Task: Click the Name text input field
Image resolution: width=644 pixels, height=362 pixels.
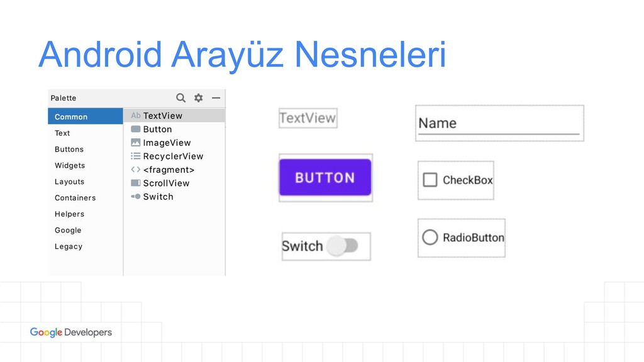Action: 499,123
